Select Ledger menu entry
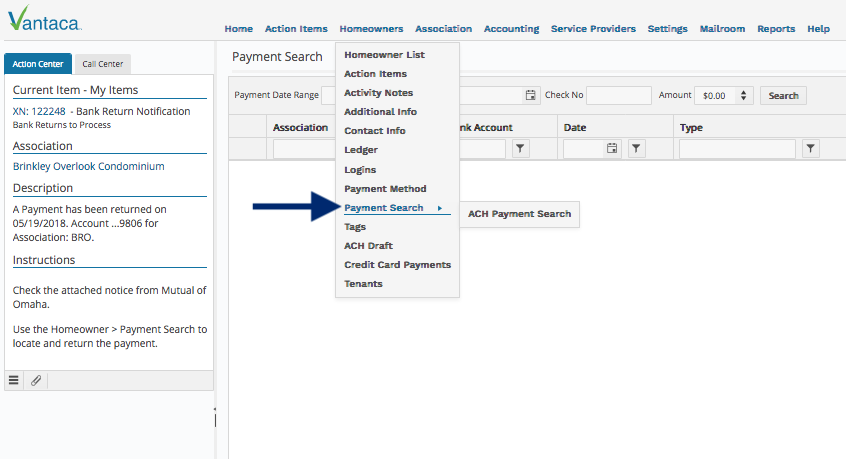This screenshot has height=459, width=846. 361,149
